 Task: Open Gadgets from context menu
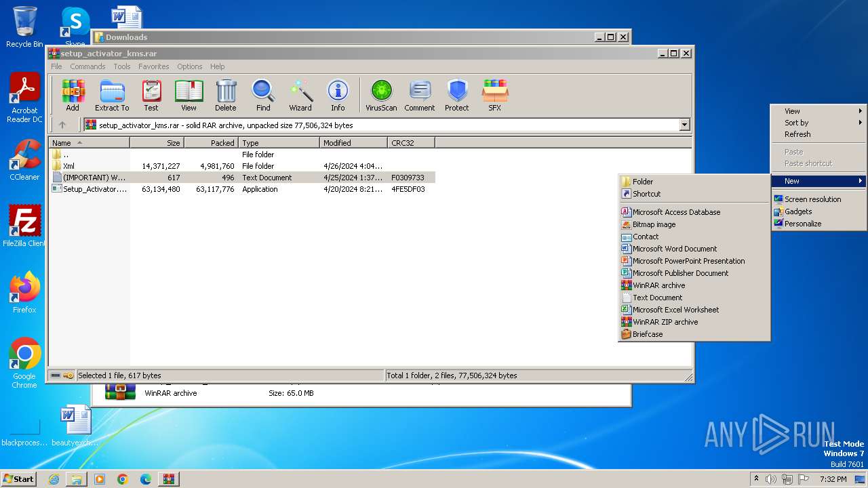pyautogui.click(x=818, y=211)
